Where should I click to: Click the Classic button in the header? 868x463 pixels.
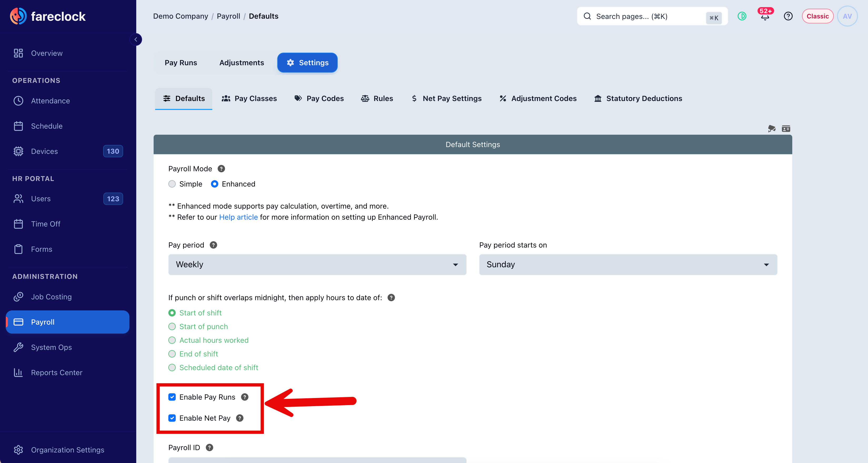click(817, 16)
